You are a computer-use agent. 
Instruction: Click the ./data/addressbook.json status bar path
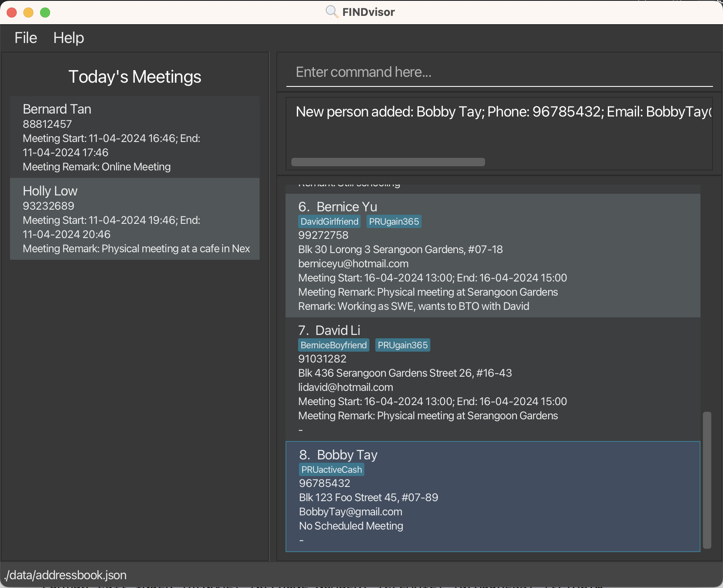coord(66,575)
